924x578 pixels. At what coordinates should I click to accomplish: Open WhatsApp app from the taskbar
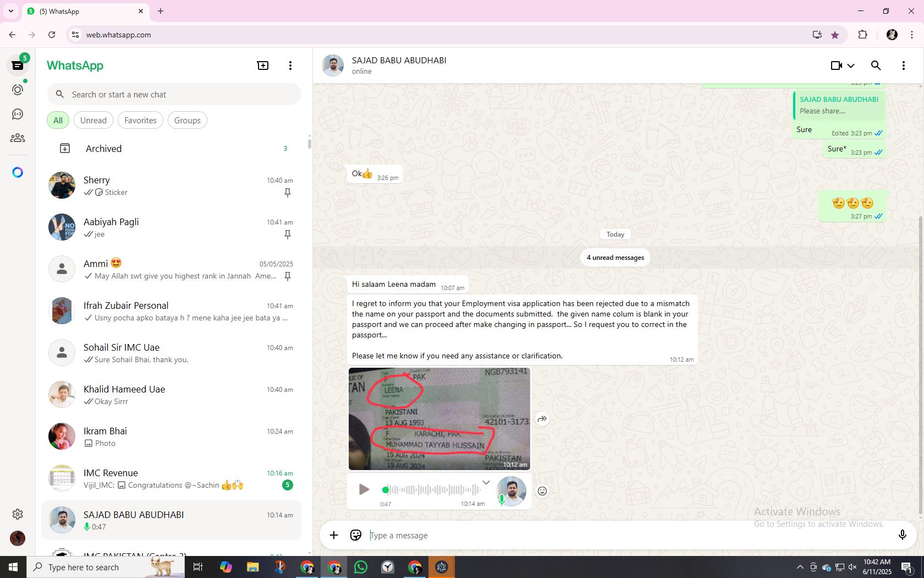click(361, 567)
